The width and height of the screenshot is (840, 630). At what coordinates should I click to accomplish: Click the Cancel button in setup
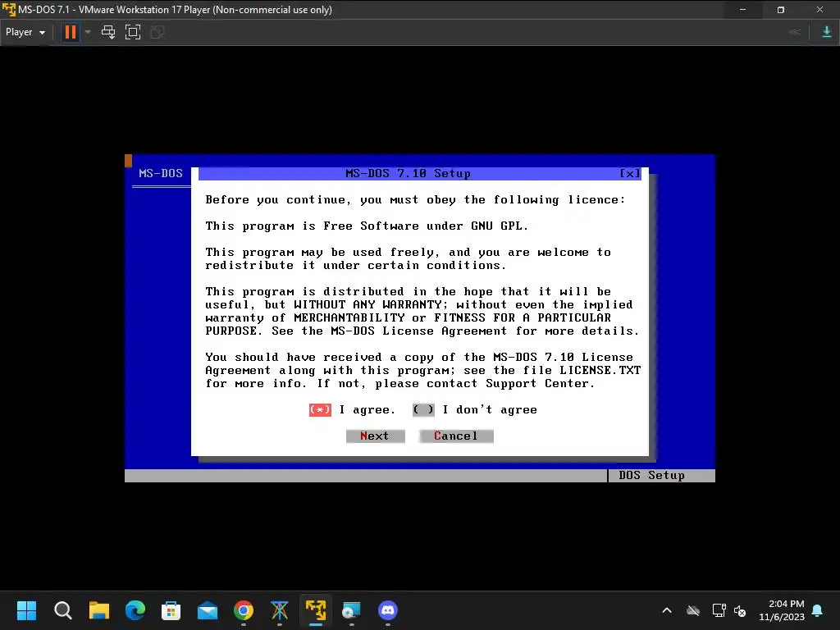pos(456,436)
